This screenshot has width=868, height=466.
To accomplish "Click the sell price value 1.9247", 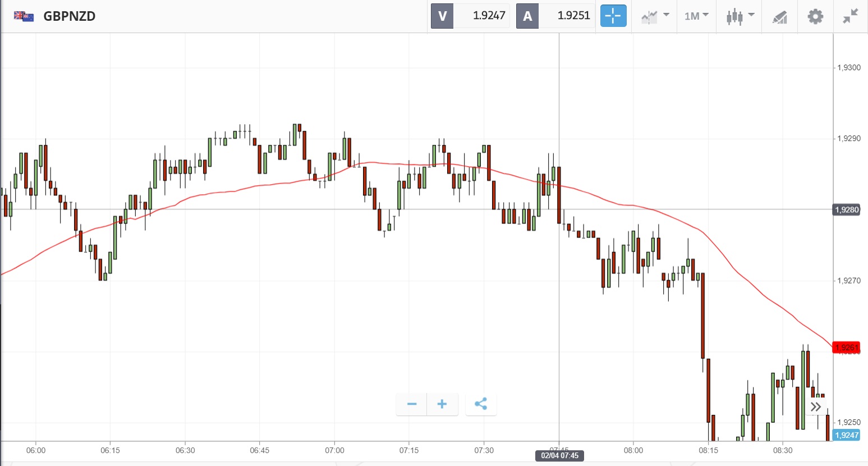I will pyautogui.click(x=489, y=16).
